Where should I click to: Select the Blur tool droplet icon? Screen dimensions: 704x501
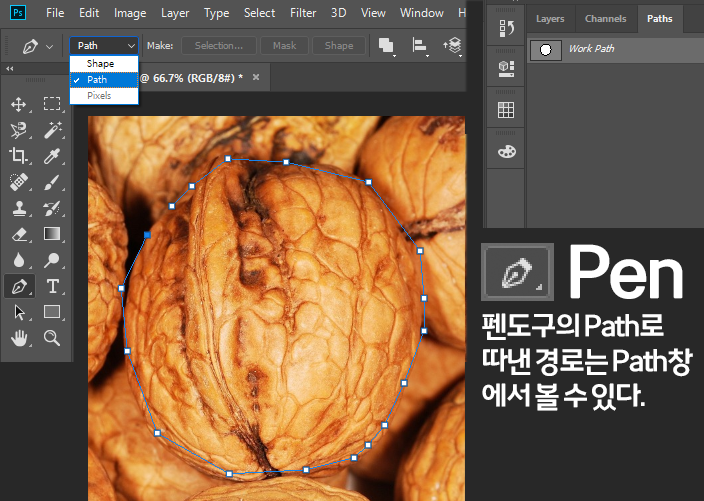18,260
